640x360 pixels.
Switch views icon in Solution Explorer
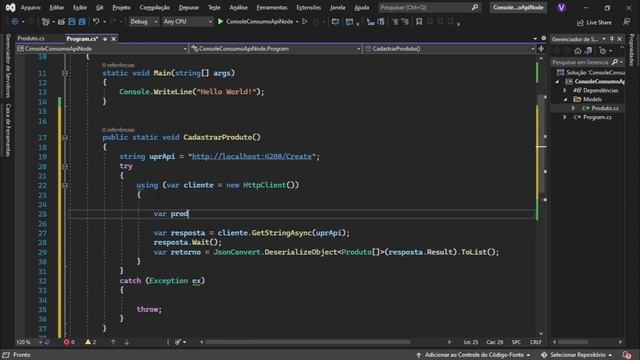[588, 51]
